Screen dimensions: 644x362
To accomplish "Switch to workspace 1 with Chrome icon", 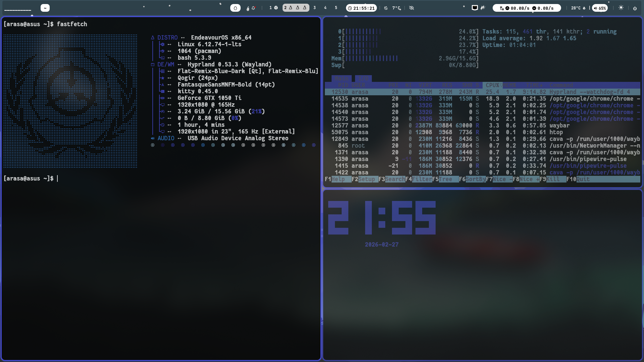I will (274, 8).
